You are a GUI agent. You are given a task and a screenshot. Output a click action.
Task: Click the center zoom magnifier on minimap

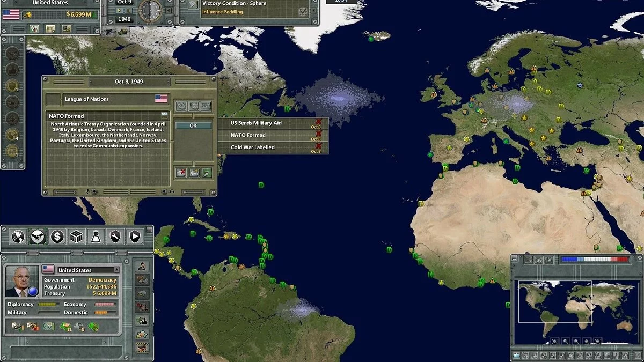pyautogui.click(x=576, y=341)
